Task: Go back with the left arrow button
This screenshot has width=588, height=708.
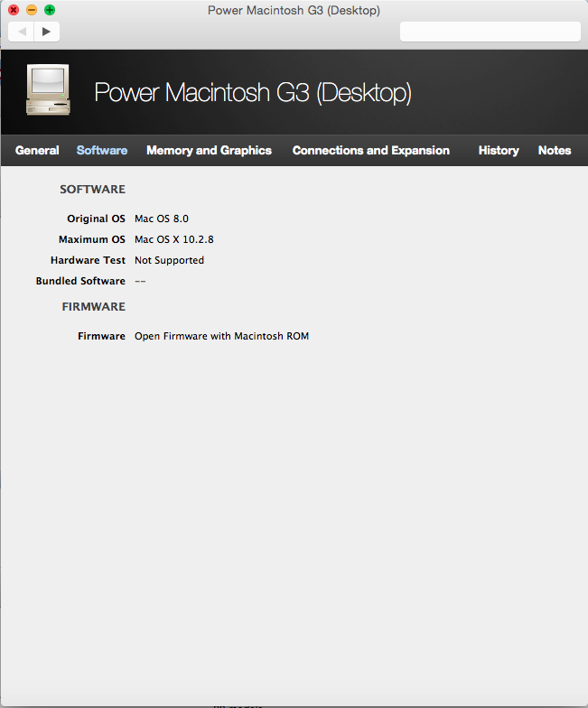Action: 22,32
